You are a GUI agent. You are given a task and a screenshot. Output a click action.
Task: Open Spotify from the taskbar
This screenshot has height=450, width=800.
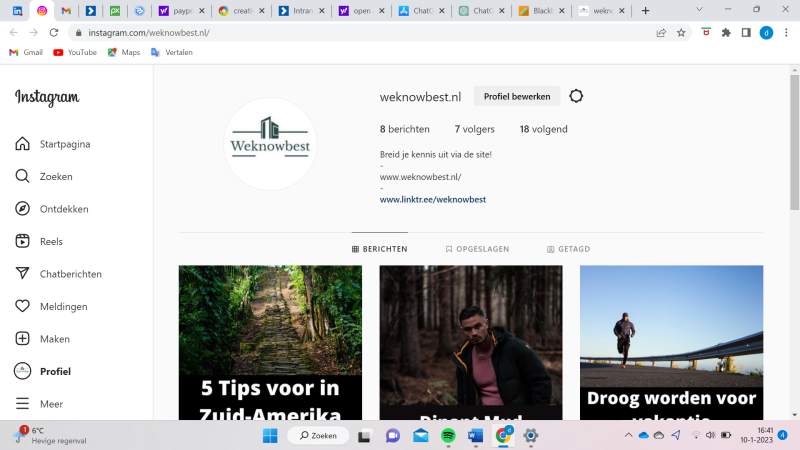pyautogui.click(x=448, y=436)
